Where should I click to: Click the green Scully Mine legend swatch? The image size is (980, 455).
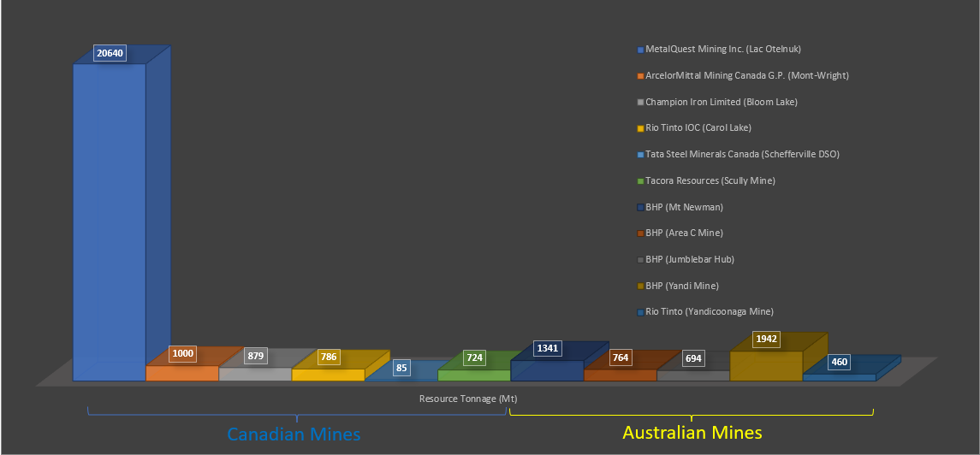(639, 181)
